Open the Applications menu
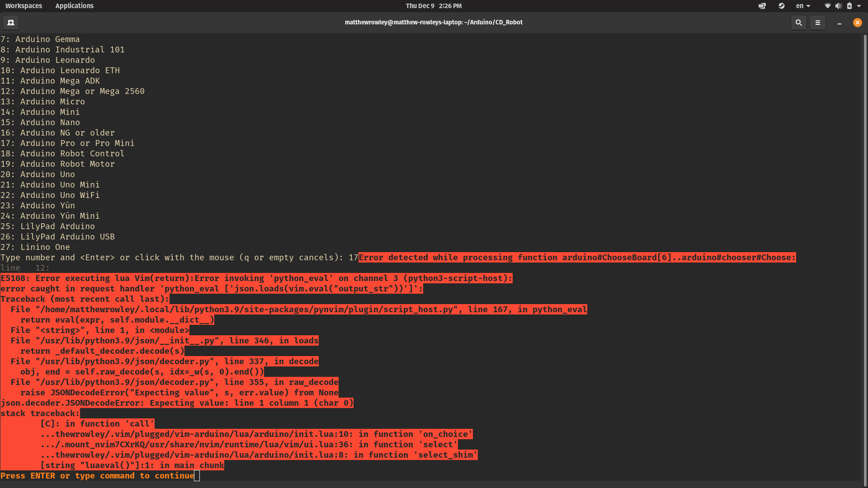Viewport: 868px width, 488px height. point(74,6)
